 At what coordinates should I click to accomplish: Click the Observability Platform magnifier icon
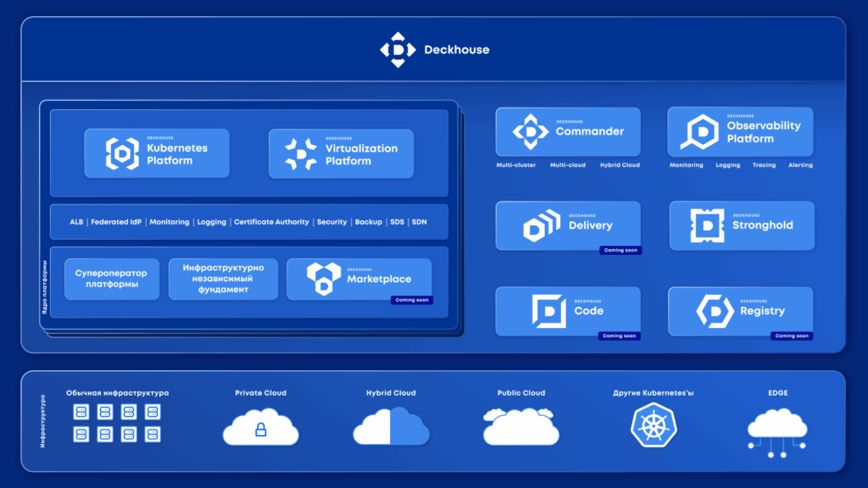tap(700, 131)
